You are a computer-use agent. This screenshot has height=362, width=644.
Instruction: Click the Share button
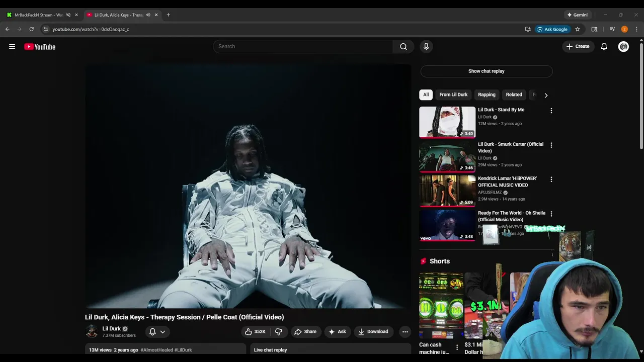305,331
